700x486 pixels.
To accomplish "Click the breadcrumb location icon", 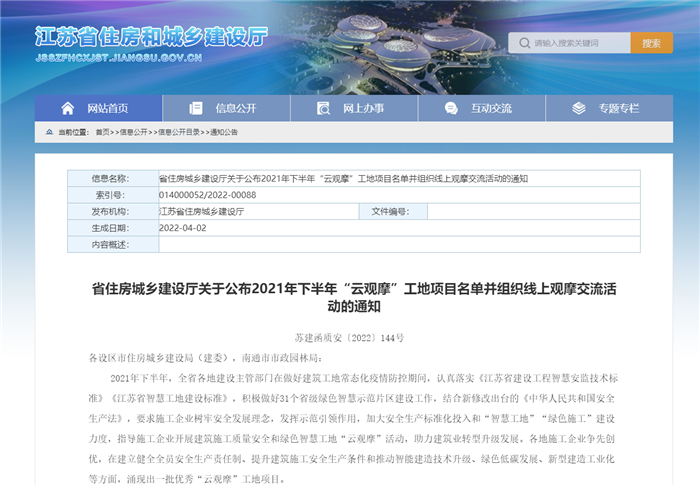I will tap(49, 132).
